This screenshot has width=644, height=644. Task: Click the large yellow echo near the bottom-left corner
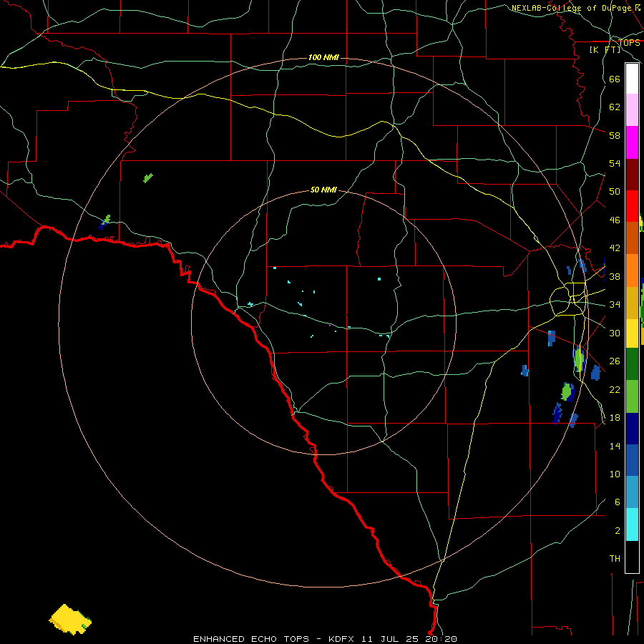[70, 619]
